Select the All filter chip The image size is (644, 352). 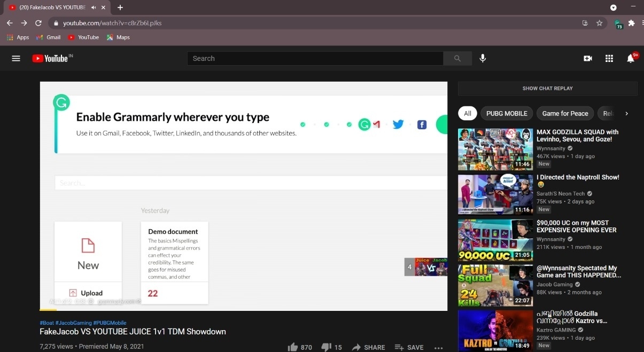(468, 113)
